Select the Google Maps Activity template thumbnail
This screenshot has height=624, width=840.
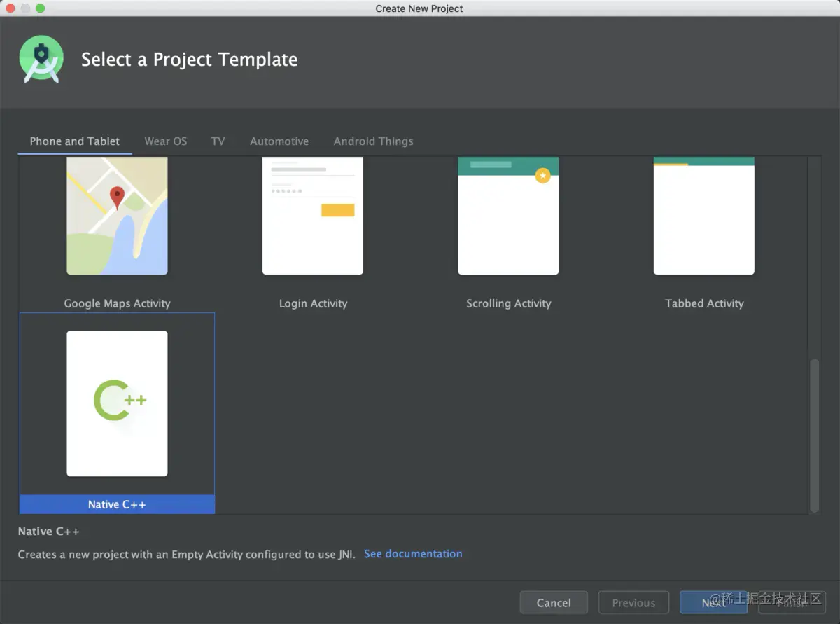[117, 215]
